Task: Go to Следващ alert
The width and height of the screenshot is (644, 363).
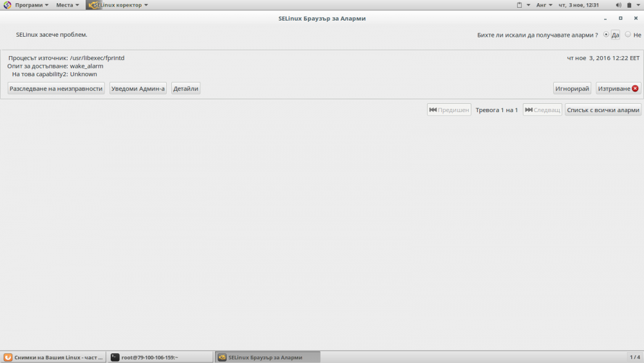Action: (x=542, y=110)
